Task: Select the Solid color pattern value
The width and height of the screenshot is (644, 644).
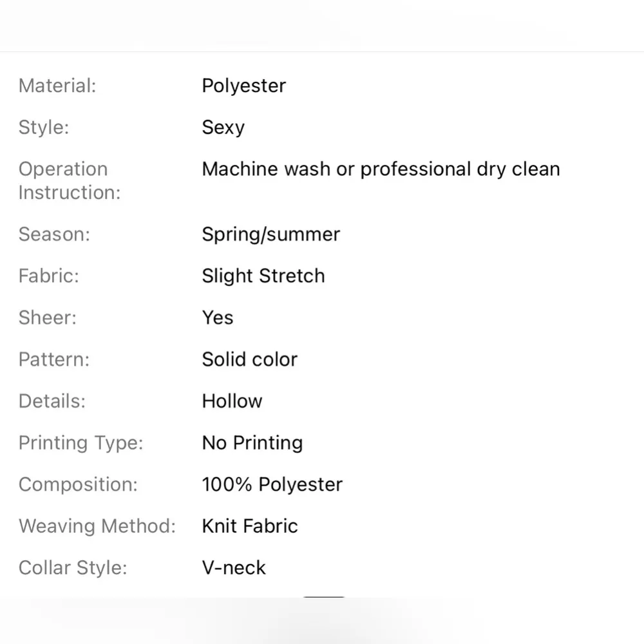Action: 249,359
